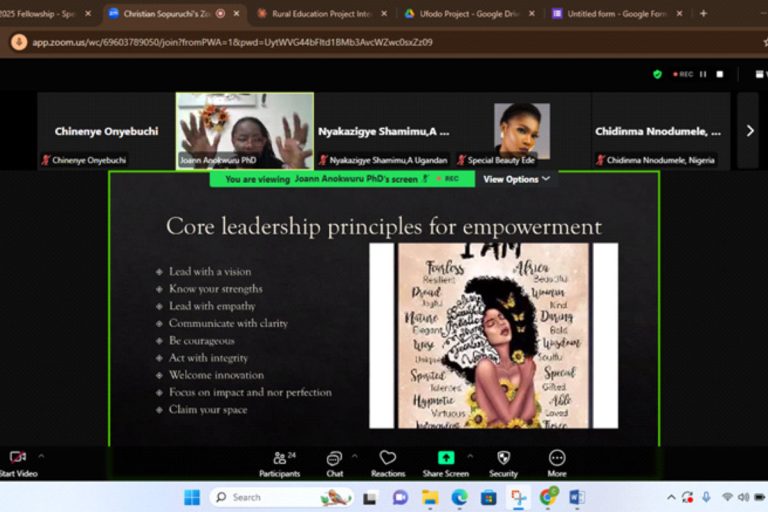This screenshot has height=512, width=768.
Task: Pause the meeting recording
Action: pos(703,74)
